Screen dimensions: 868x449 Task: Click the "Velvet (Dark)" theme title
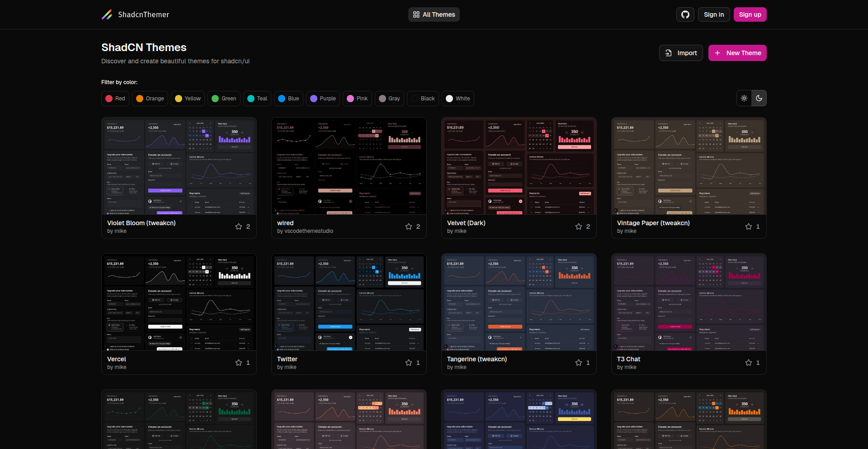466,223
